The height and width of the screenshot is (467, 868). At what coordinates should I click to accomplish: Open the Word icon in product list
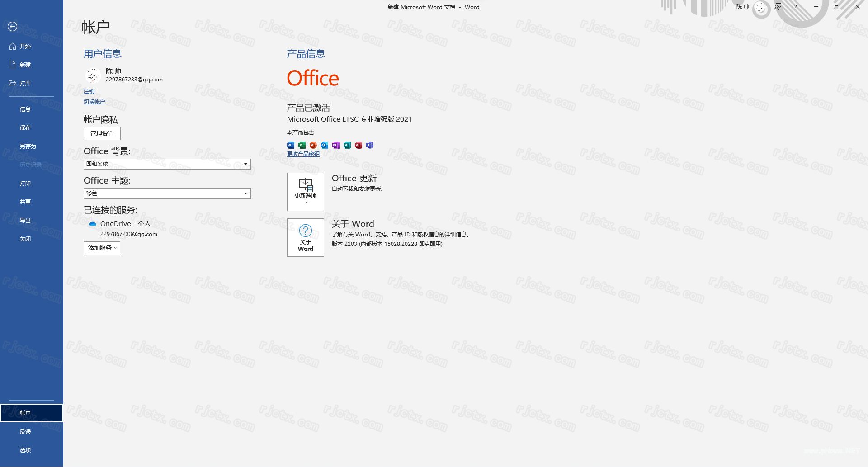click(x=291, y=145)
